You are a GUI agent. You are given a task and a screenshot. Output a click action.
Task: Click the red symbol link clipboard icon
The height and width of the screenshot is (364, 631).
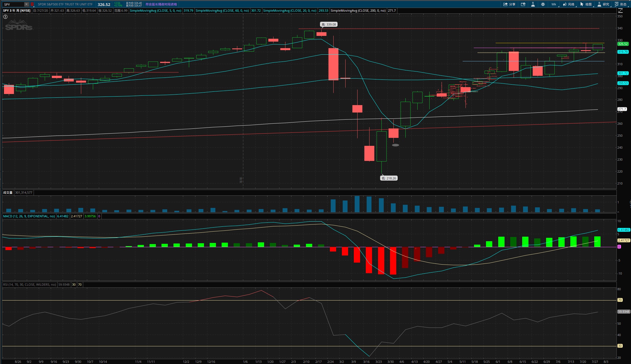[32, 4]
